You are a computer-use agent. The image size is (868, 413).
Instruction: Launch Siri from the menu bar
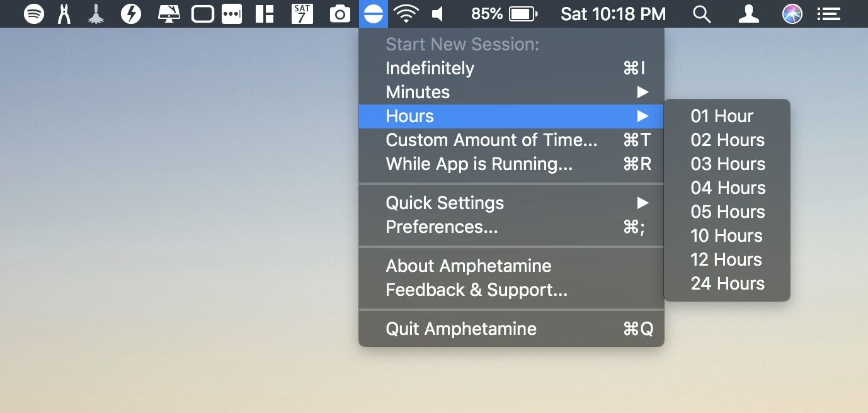pos(792,14)
